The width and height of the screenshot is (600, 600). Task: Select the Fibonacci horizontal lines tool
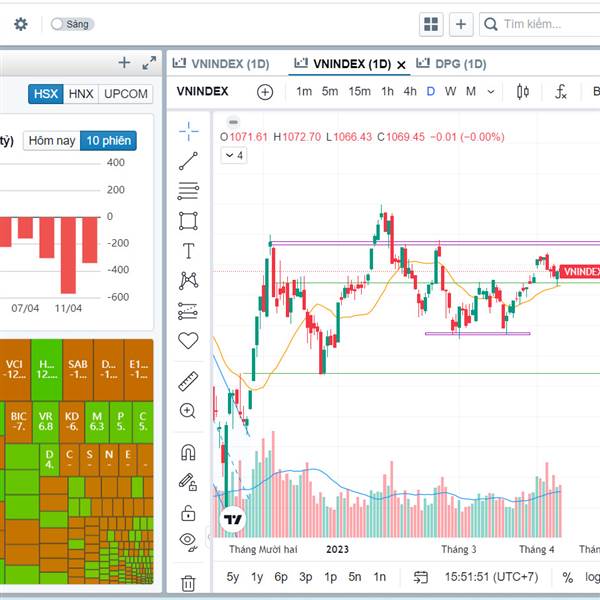[x=188, y=191]
